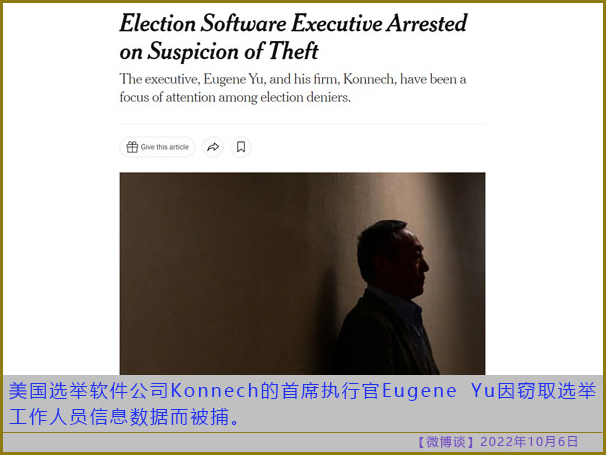The width and height of the screenshot is (606, 455).
Task: Click "Konnech" in the blue Chinese caption
Action: 214,391
